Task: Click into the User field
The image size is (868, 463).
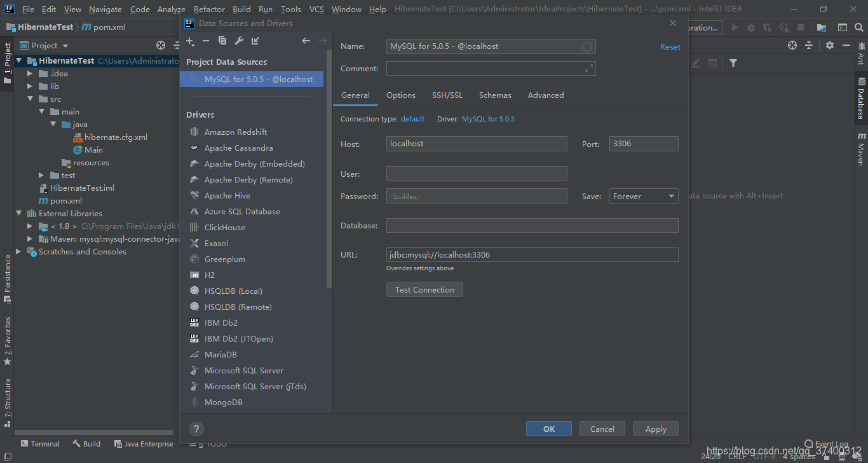Action: [477, 174]
